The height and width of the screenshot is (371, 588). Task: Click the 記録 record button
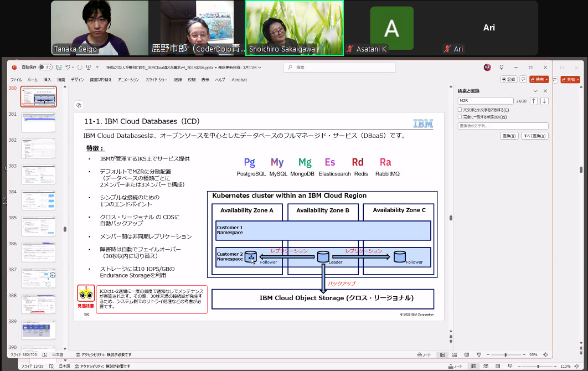point(509,80)
